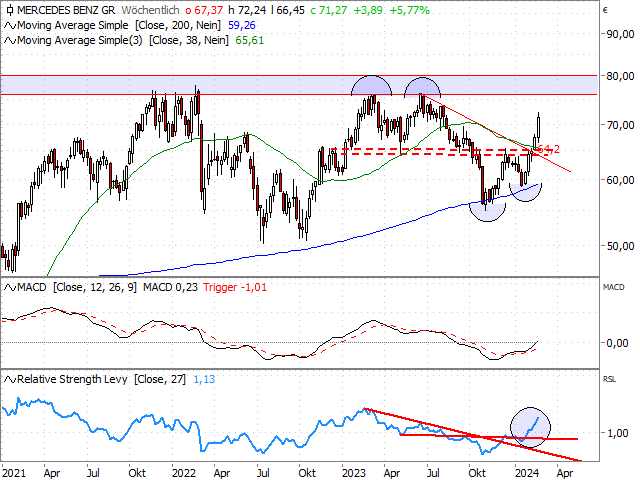Click the +5,77% percentage change

click(409, 10)
